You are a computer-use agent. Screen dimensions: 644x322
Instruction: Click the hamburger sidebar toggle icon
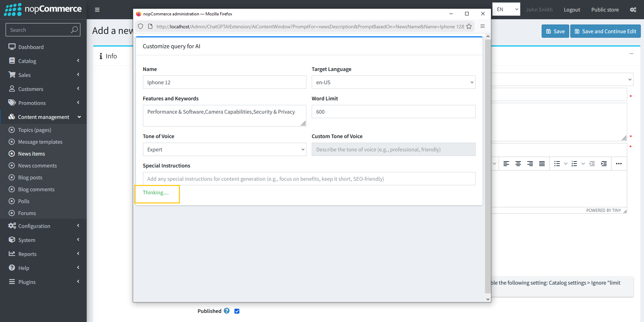(97, 10)
